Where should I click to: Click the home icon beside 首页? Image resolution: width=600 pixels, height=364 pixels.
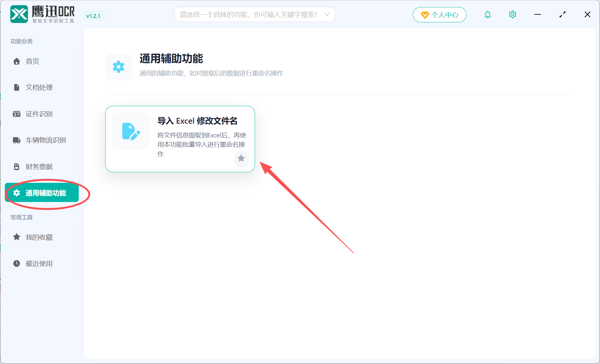click(x=17, y=61)
